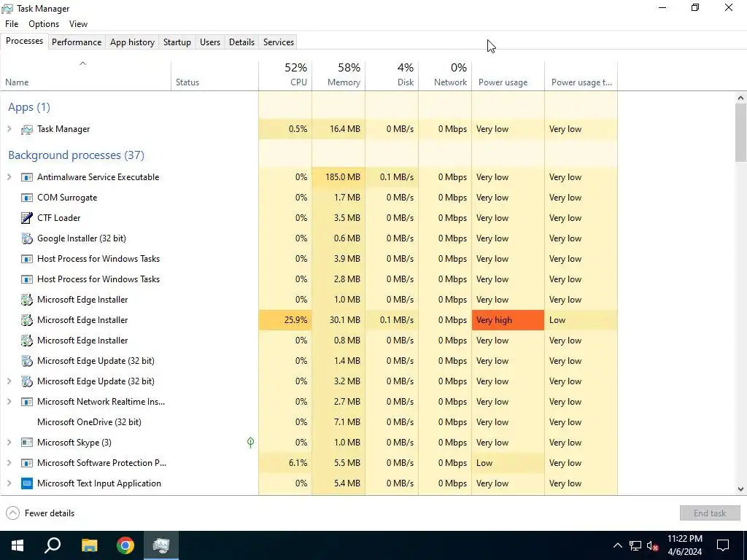Launch Google Chrome from the taskbar
The image size is (747, 560).
click(125, 545)
